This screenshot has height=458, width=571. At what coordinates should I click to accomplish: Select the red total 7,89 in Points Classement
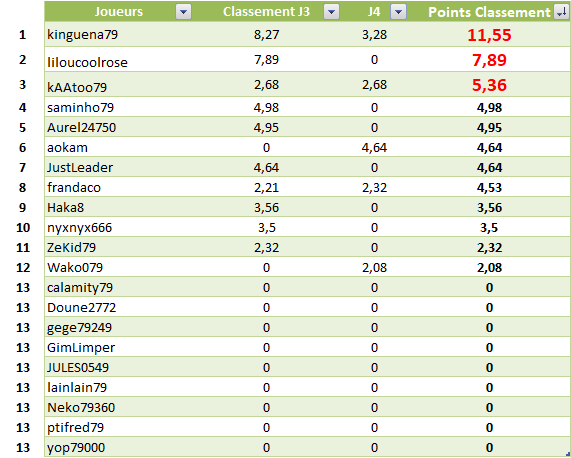[489, 60]
